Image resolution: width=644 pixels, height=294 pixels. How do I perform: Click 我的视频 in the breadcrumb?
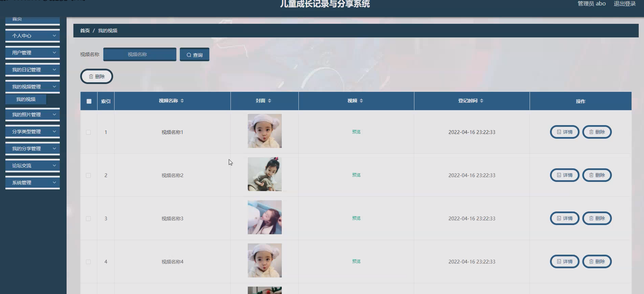(107, 31)
